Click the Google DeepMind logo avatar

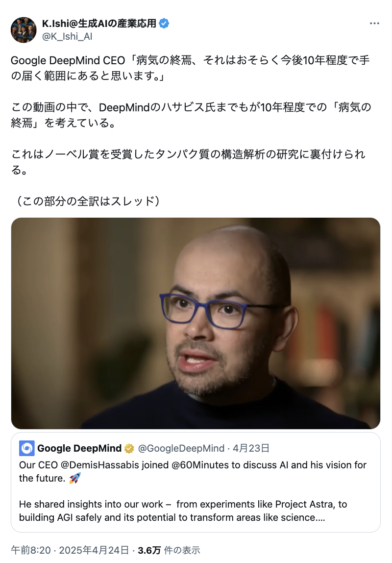[x=27, y=448]
